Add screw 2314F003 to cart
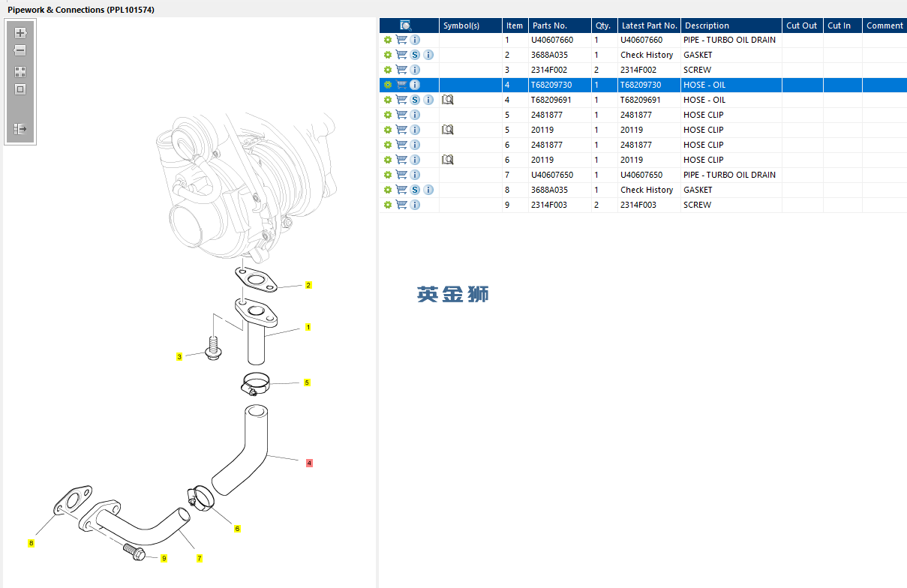907x588 pixels. point(401,205)
